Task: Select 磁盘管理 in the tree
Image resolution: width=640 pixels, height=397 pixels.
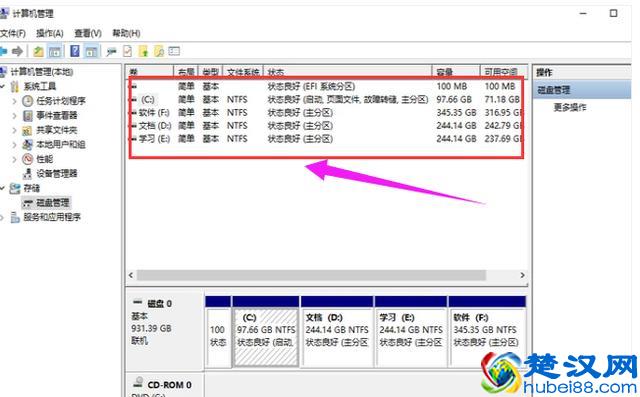Action: (x=53, y=203)
